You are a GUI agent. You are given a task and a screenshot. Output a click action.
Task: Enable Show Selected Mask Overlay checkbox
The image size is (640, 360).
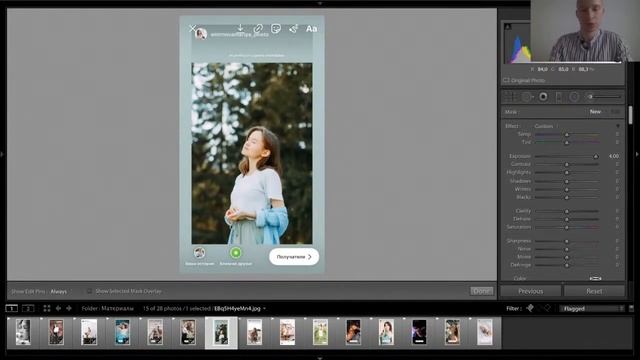(89, 291)
